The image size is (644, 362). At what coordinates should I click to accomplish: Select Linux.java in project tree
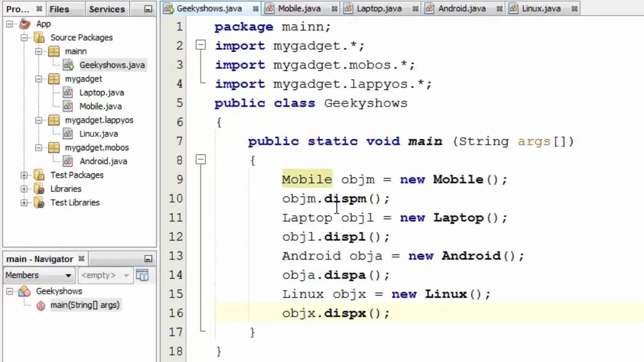pos(98,134)
